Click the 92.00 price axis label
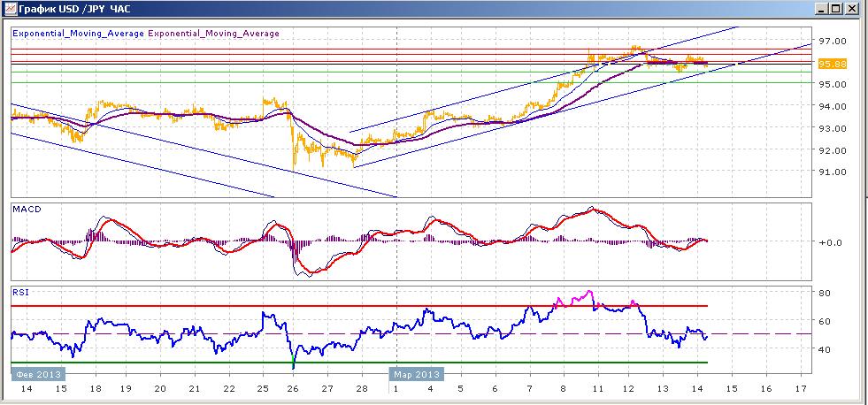The image size is (868, 405). pyautogui.click(x=833, y=150)
